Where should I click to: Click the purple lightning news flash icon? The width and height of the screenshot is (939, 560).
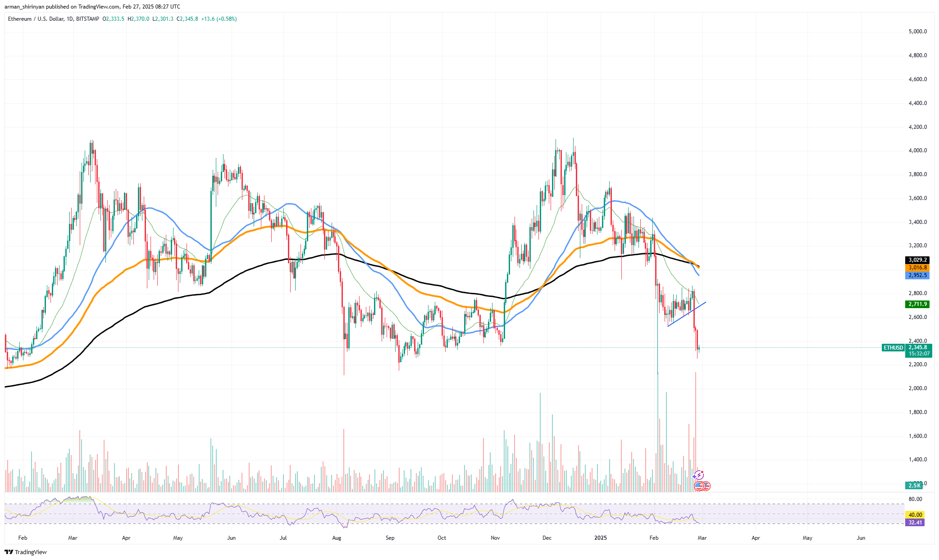click(698, 475)
